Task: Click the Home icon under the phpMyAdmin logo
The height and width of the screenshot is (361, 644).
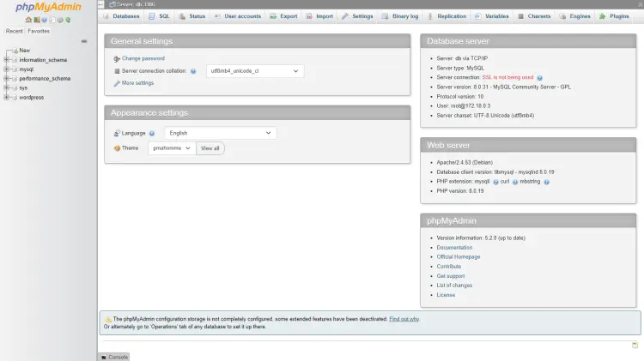Action: coord(28,20)
